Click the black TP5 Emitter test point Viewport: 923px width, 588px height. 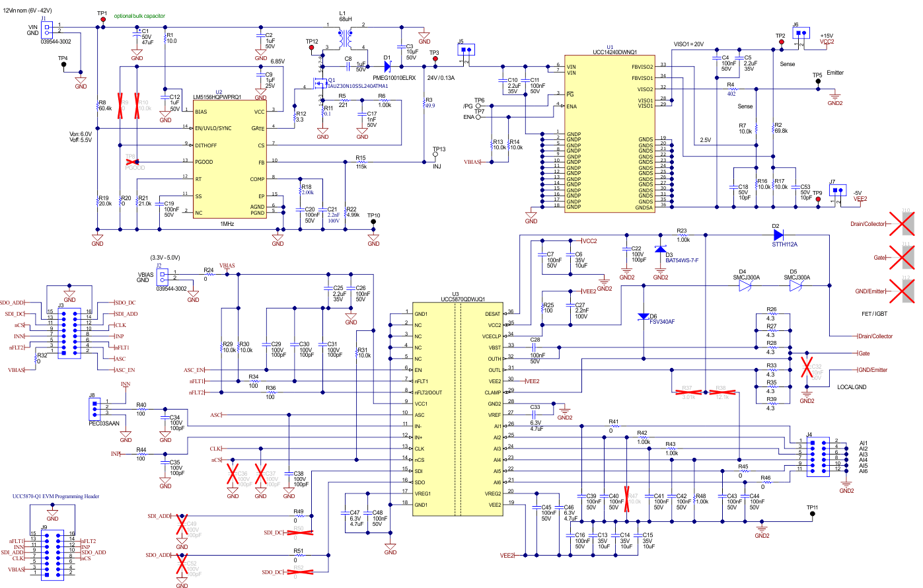(818, 83)
